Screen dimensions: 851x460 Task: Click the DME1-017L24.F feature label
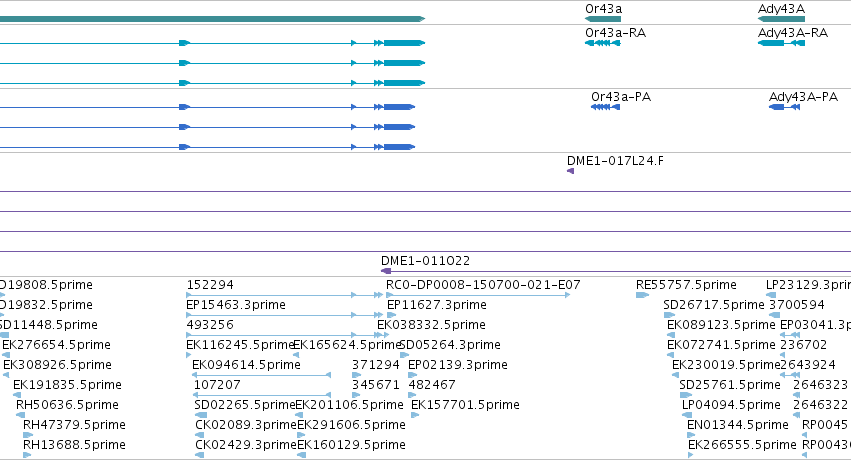coord(615,161)
